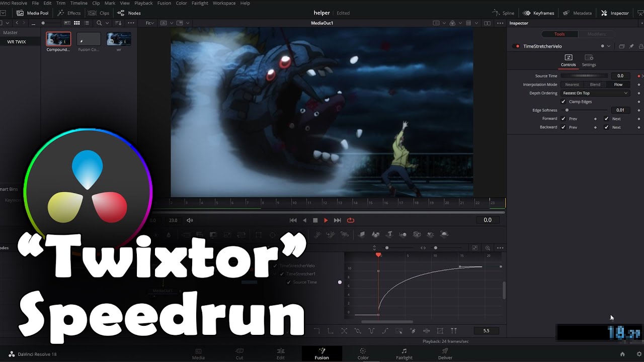Open the Playback menu
The image size is (644, 362).
click(x=143, y=3)
